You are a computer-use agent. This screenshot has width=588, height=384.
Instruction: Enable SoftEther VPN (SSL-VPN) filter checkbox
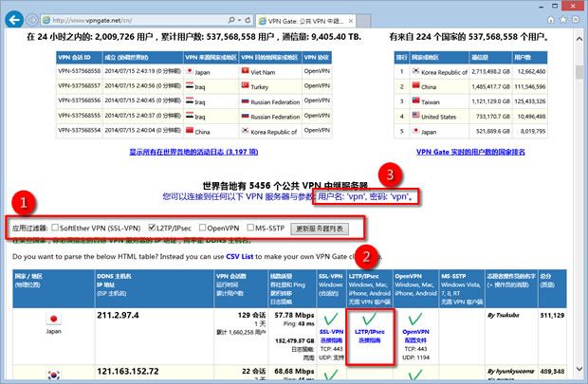pyautogui.click(x=55, y=228)
